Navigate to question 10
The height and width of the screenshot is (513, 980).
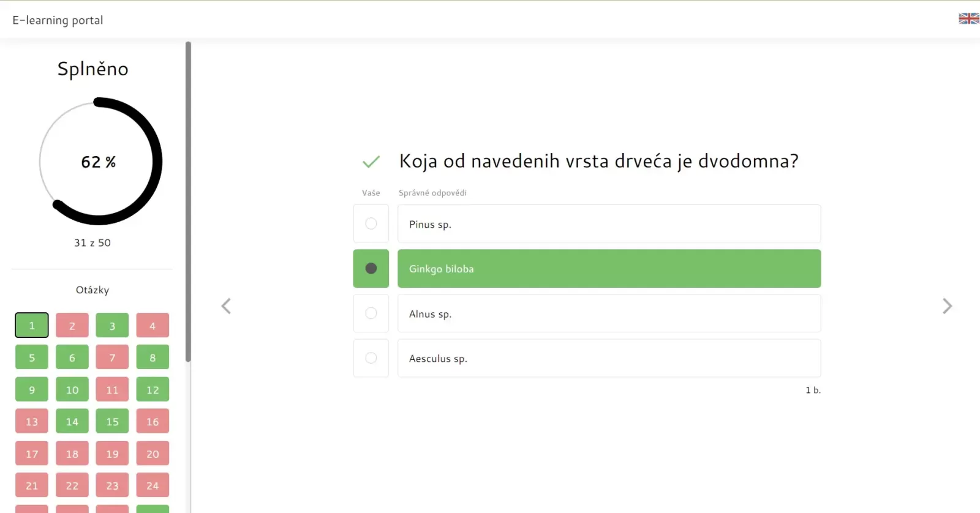tap(72, 389)
